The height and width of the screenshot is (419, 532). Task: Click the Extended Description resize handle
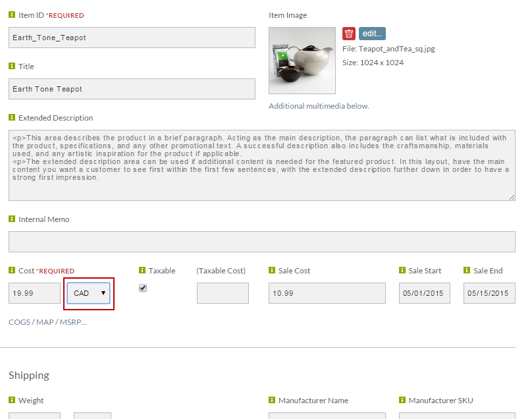(512, 197)
